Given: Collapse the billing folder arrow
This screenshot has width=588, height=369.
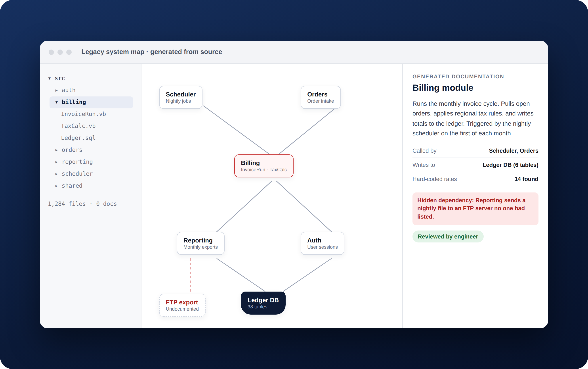Looking at the screenshot, I should tap(57, 102).
